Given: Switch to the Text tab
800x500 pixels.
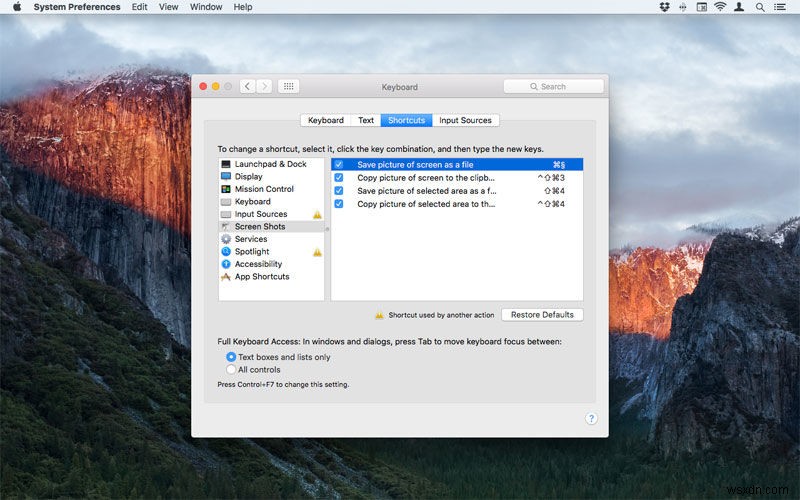Looking at the screenshot, I should (366, 120).
